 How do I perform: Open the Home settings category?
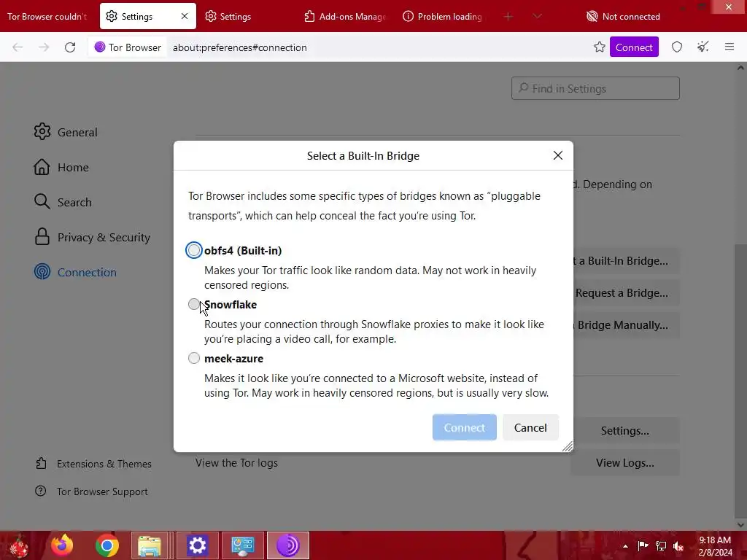coord(61,167)
